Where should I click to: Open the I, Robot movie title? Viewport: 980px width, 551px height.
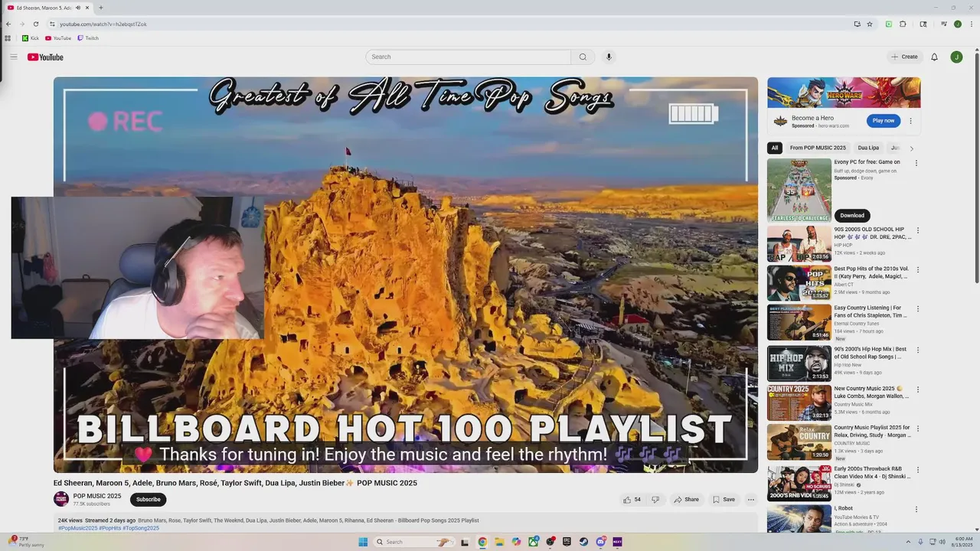tap(843, 508)
